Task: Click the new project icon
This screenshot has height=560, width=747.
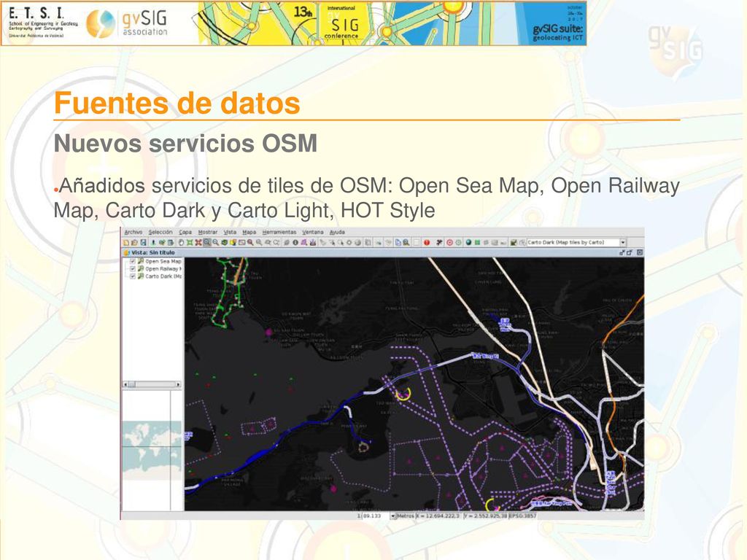Action: [x=126, y=243]
